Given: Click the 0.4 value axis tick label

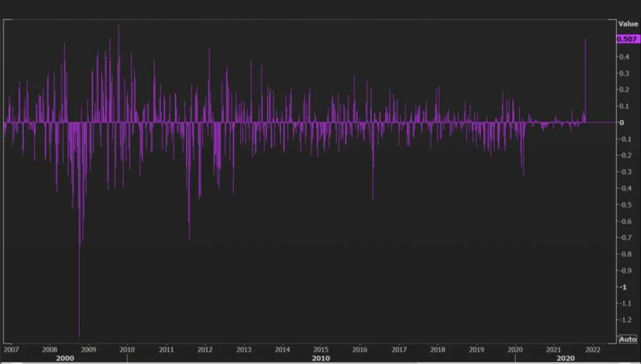Looking at the screenshot, I should coord(623,57).
